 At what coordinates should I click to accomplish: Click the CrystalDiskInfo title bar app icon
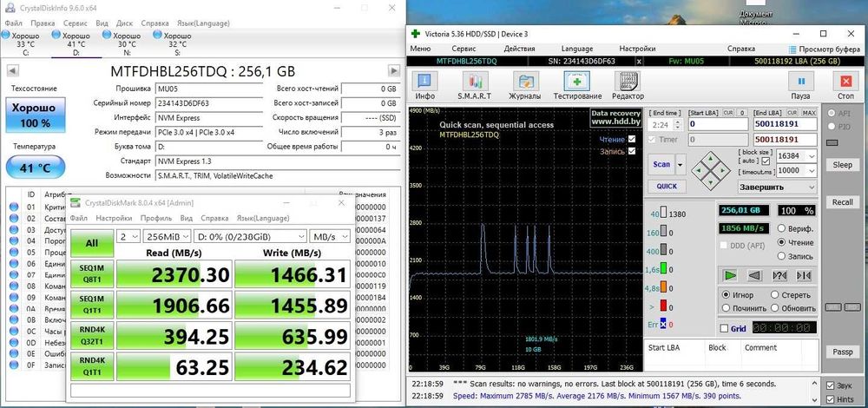pos(10,8)
